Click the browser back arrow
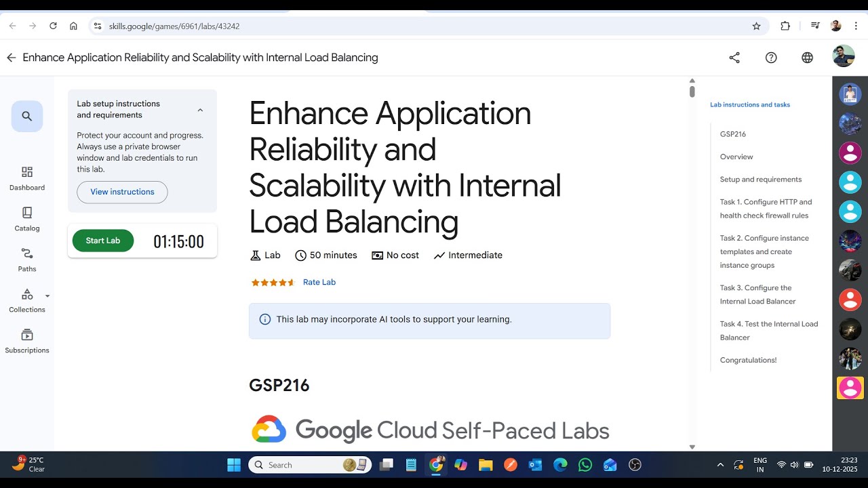The width and height of the screenshot is (868, 488). 12,26
